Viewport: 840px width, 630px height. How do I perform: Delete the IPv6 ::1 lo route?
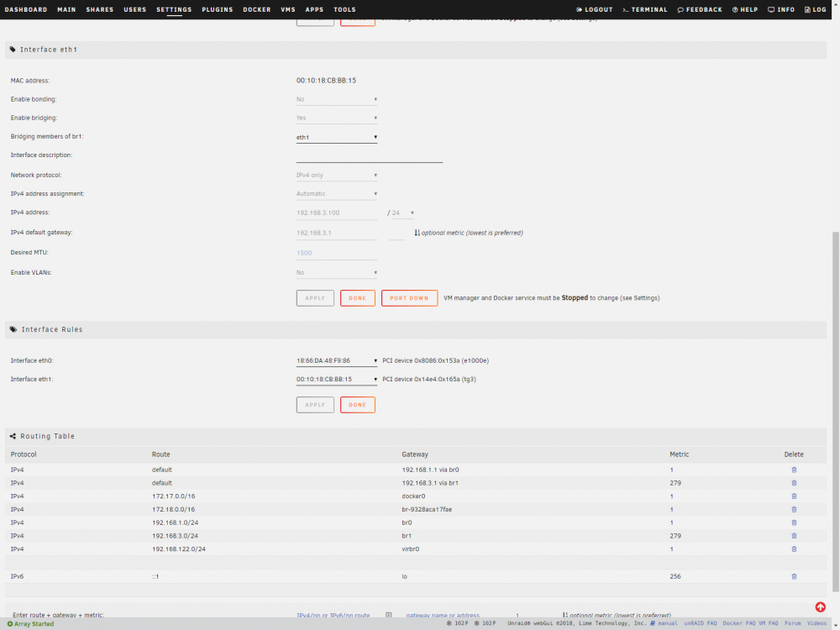click(794, 576)
